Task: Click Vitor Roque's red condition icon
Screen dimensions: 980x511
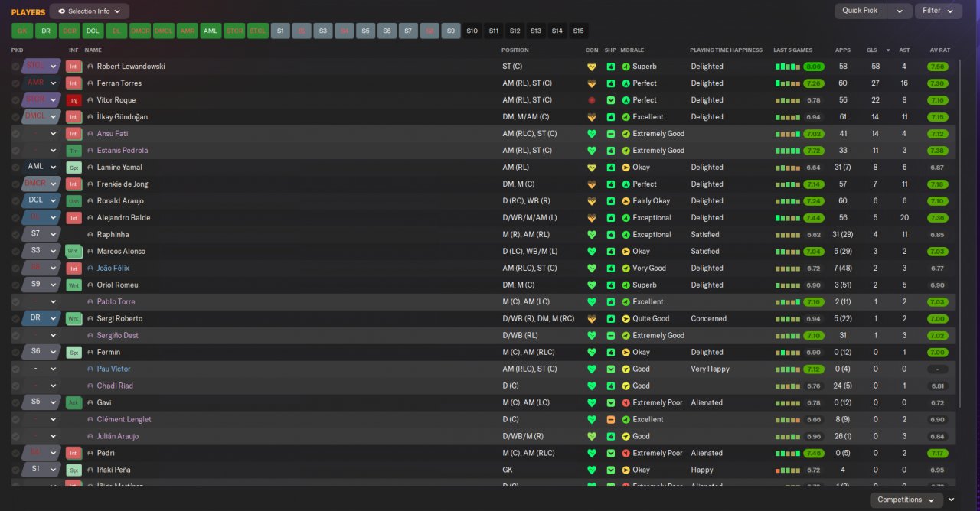Action: coord(591,100)
